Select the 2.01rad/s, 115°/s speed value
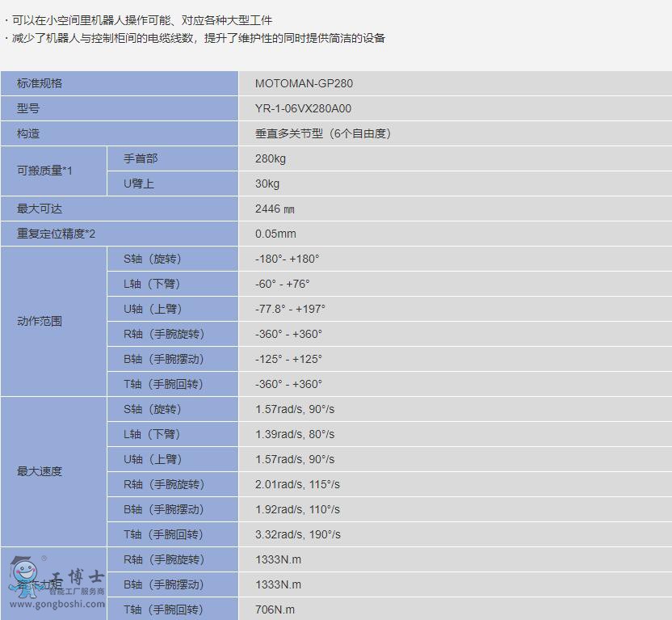This screenshot has width=672, height=620. [x=297, y=484]
